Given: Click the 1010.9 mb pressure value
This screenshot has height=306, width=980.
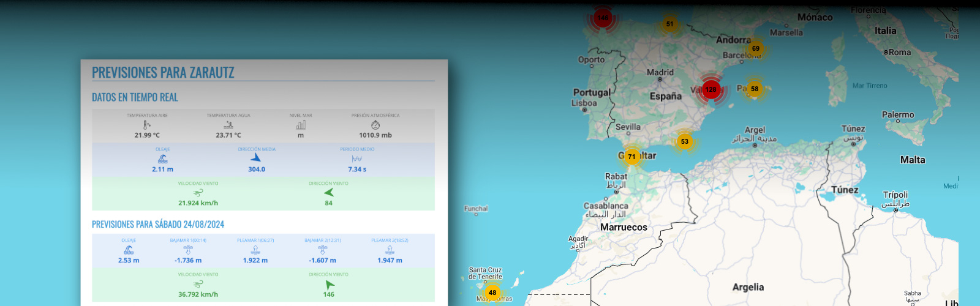Looking at the screenshot, I should point(375,135).
